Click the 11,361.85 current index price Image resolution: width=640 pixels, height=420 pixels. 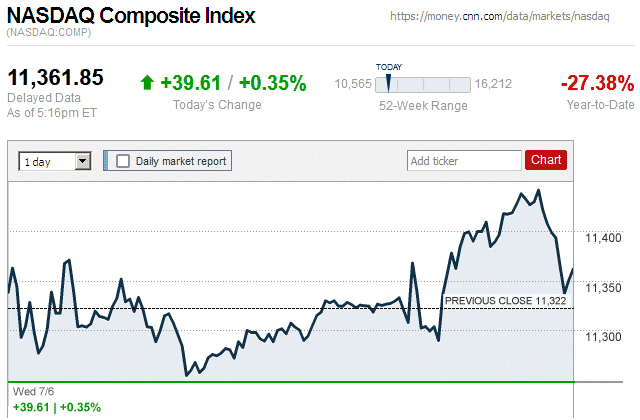[56, 77]
